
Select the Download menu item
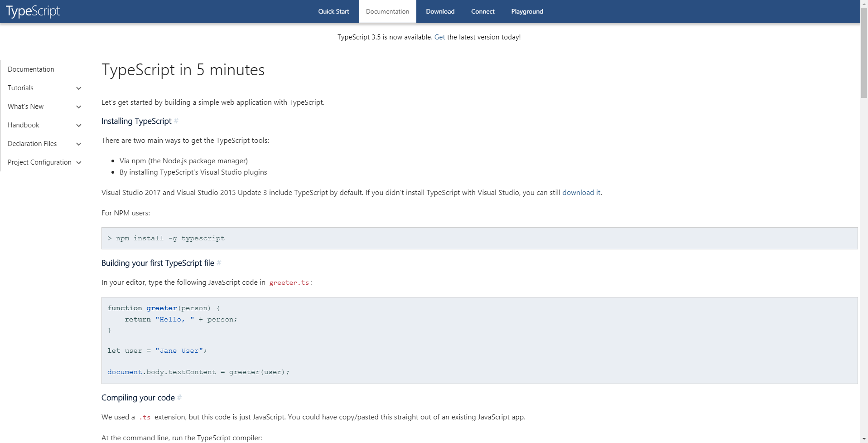440,11
